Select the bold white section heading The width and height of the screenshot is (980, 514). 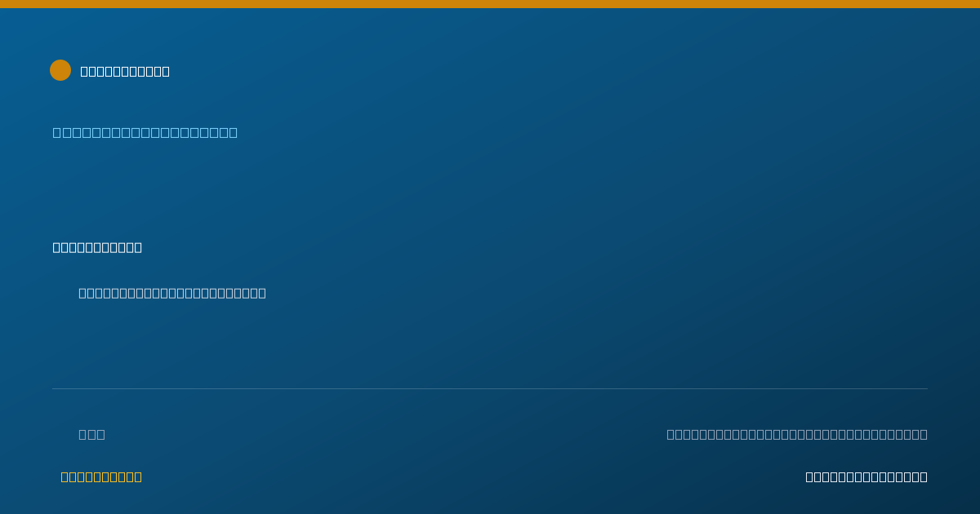coord(97,247)
